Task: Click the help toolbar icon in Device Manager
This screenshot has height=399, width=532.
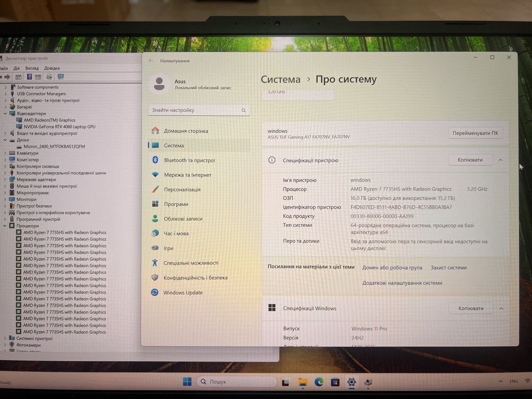Action: click(29, 77)
